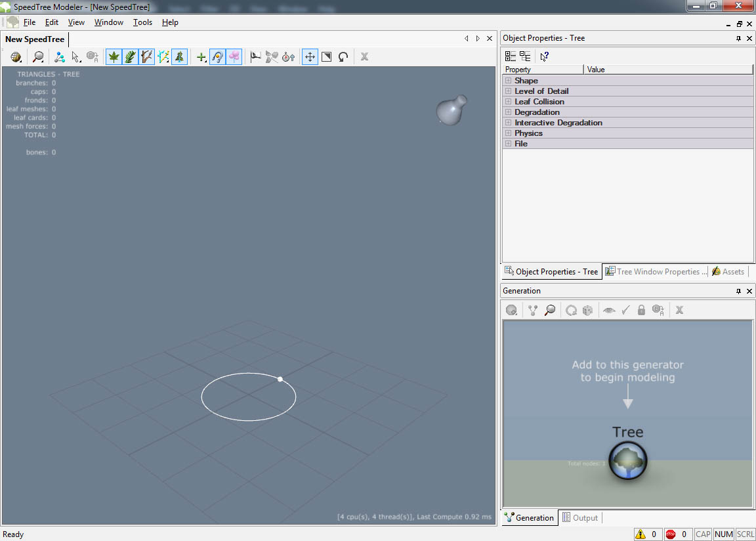Viewport: 756px width, 541px height.
Task: Click the arrow pointer select tool
Action: click(x=76, y=57)
